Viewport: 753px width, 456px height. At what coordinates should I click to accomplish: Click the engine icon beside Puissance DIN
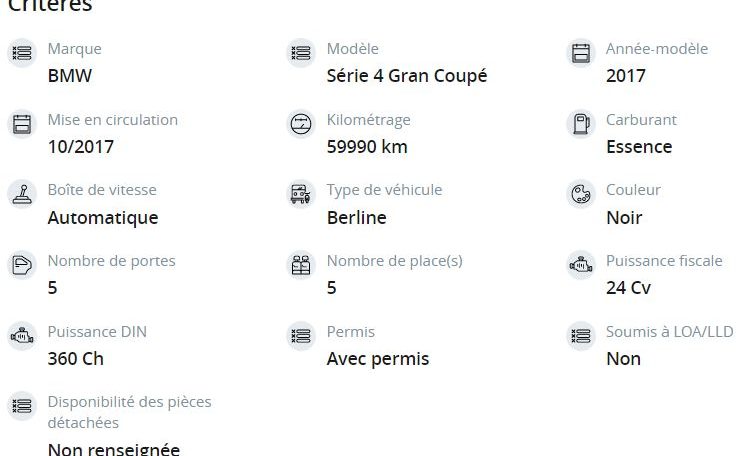[x=22, y=336]
